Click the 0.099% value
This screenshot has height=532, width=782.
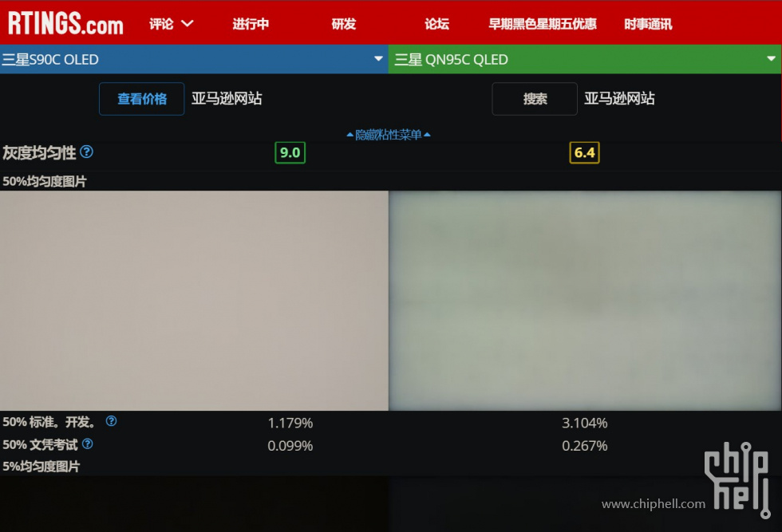pos(290,445)
